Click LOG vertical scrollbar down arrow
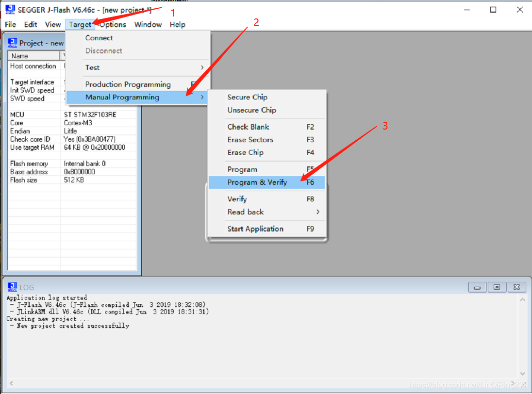Screen dimensions: 532x394 [x=522, y=373]
